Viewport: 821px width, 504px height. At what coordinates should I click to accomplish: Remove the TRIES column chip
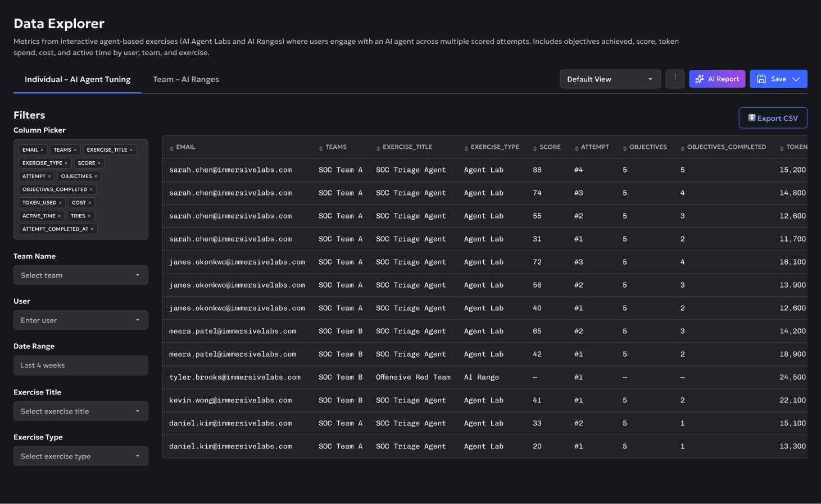click(89, 216)
